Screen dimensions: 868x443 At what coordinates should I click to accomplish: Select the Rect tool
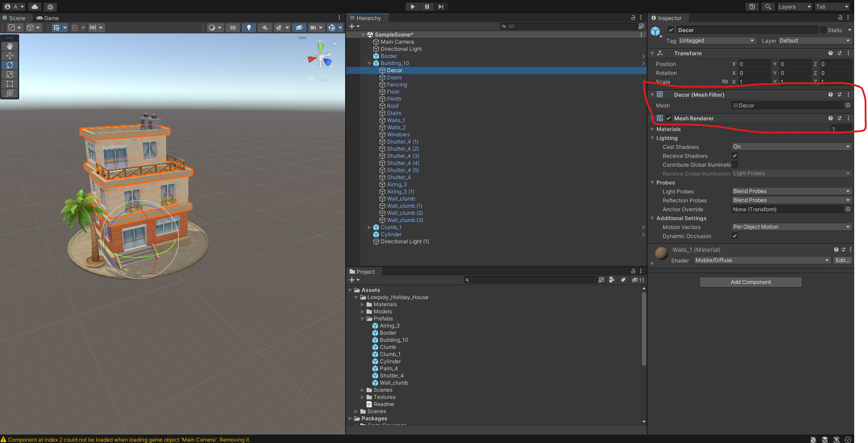pos(10,84)
